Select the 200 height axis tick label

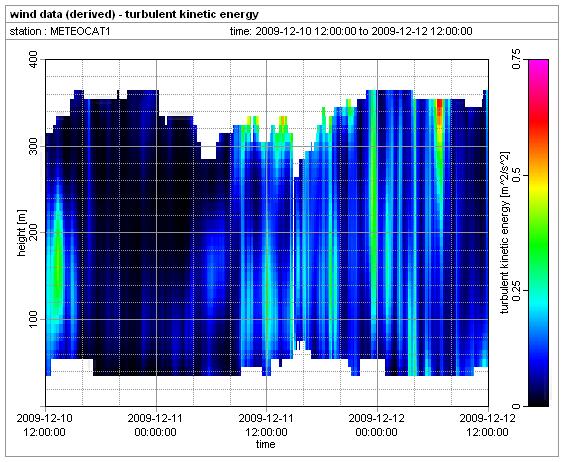point(33,232)
